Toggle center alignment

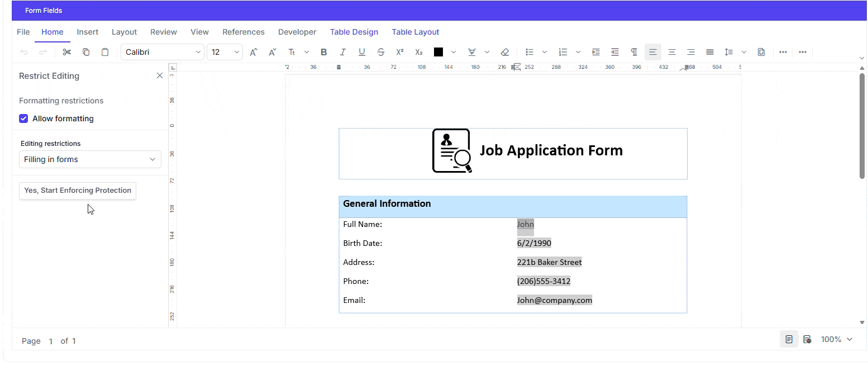pyautogui.click(x=672, y=52)
